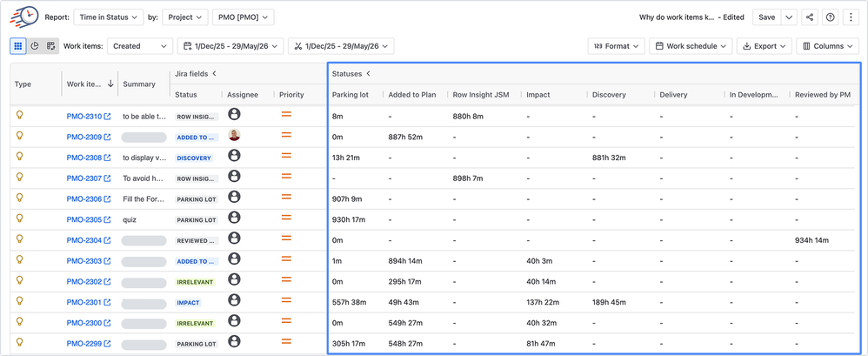Open the PMO-2310 work item link
Viewport: 868px width, 356px height.
[x=89, y=117]
